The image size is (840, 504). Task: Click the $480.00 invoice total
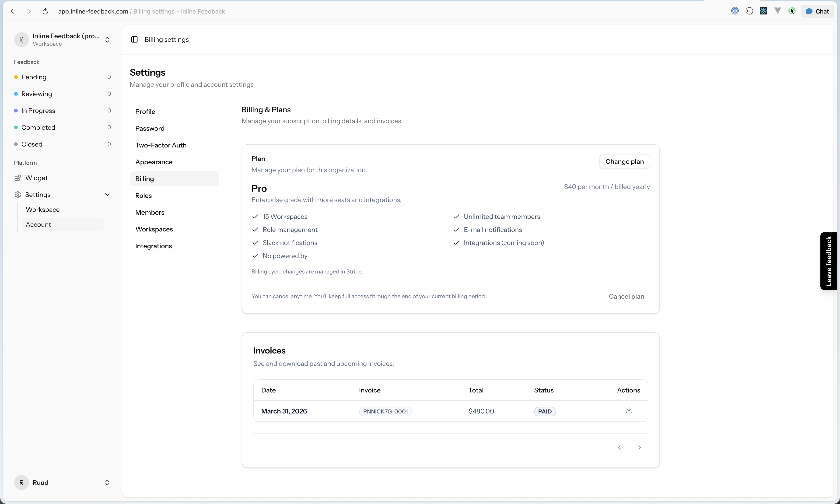click(481, 411)
